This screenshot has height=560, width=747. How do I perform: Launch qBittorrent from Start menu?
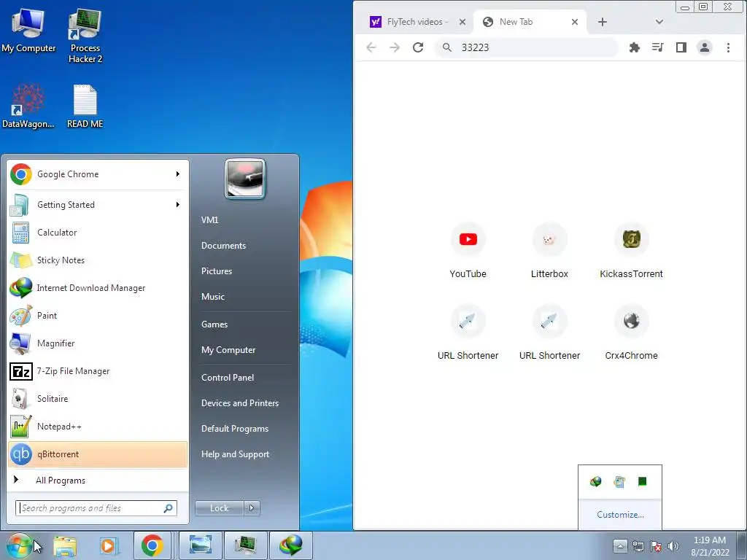click(98, 454)
